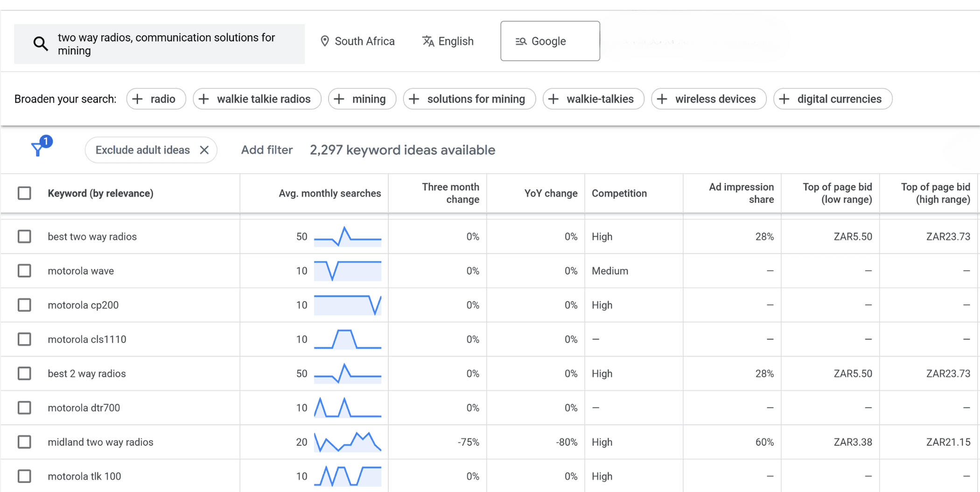Click Add filter
980x492 pixels.
266,150
